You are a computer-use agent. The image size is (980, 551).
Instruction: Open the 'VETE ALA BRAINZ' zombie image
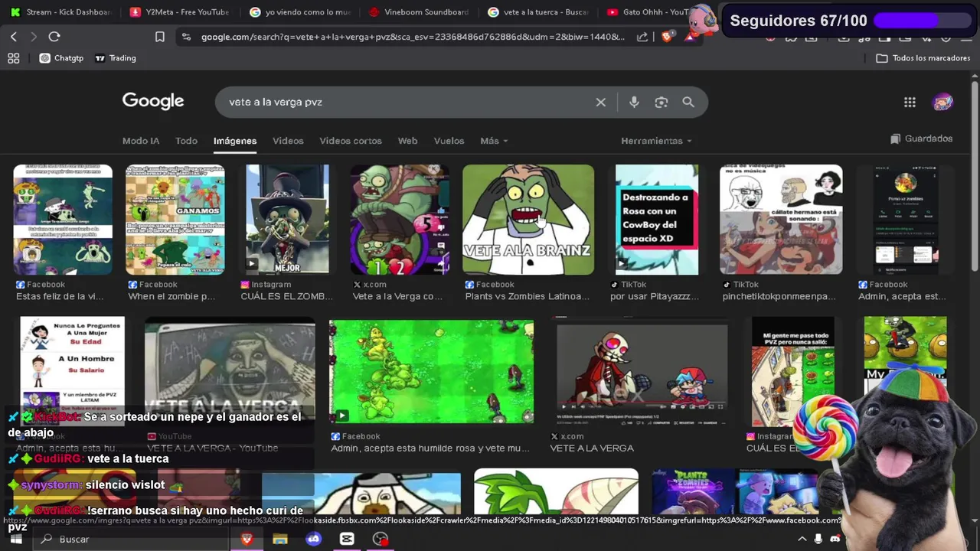pyautogui.click(x=528, y=220)
